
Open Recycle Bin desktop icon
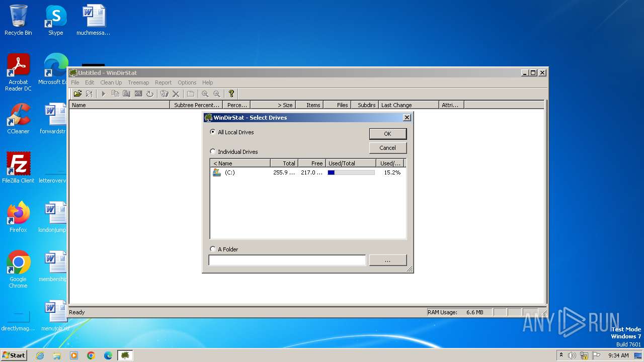click(18, 21)
